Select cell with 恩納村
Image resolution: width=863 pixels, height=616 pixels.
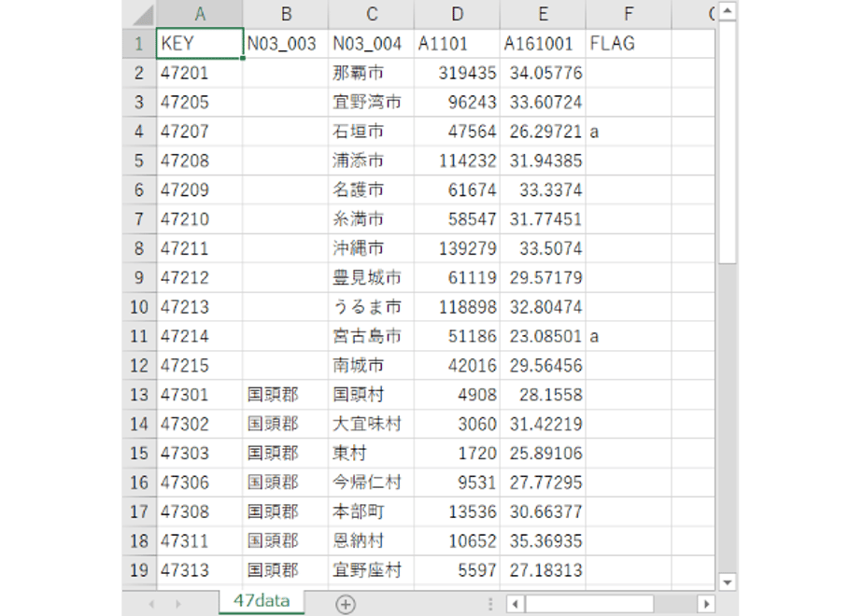click(372, 540)
